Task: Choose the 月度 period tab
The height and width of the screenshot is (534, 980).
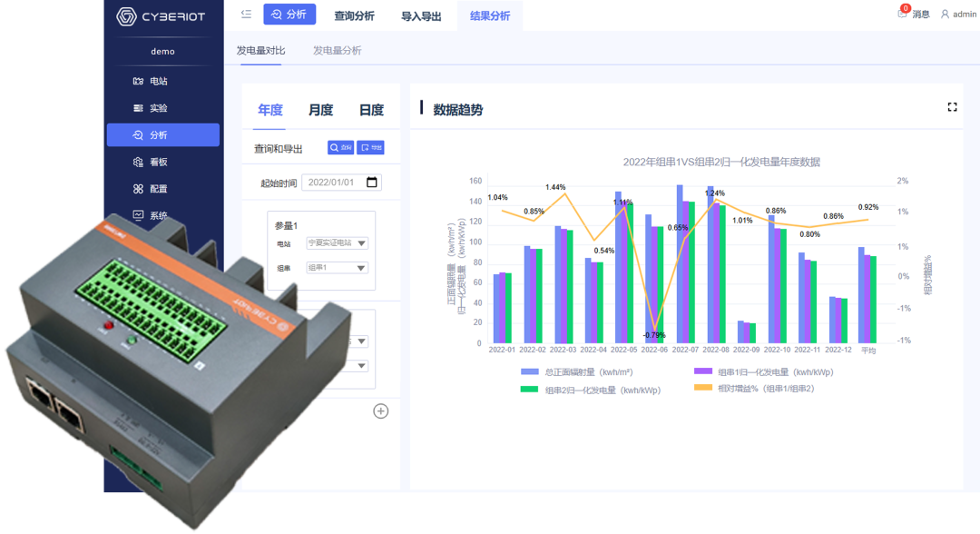Action: coord(320,110)
